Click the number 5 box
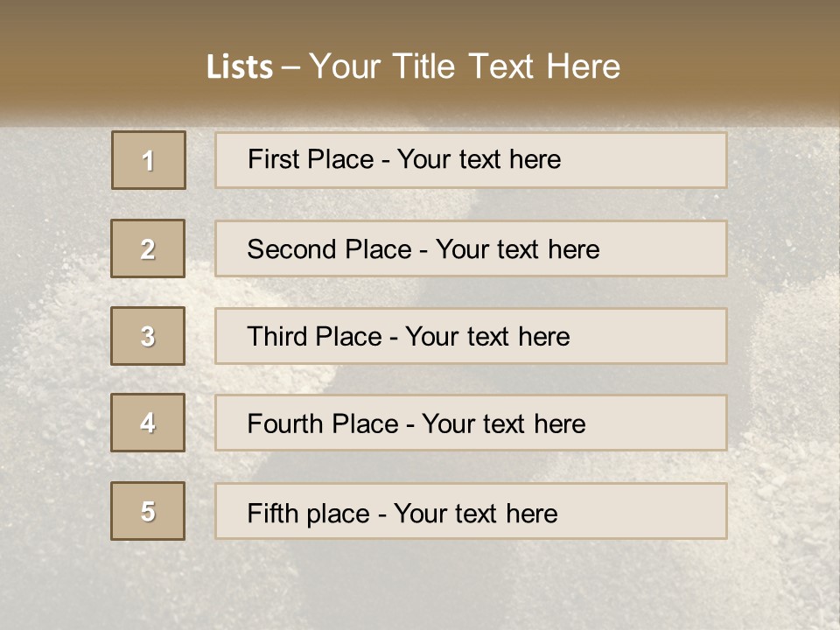Screen dimensions: 840x630 [x=148, y=511]
